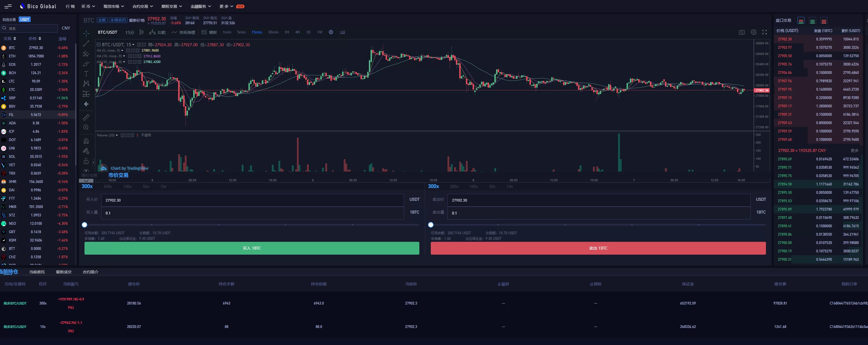Select the trend line drawing tool
The height and width of the screenshot is (345, 868).
coord(86,44)
